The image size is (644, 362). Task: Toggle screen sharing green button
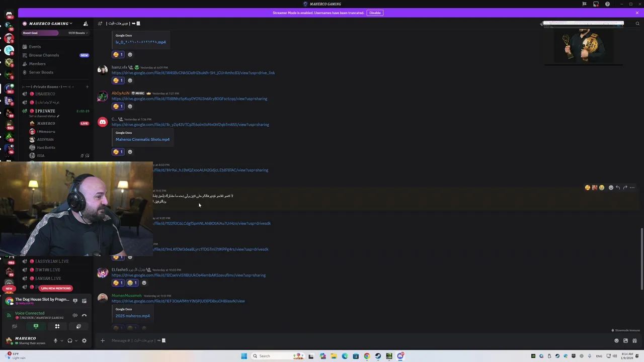tap(36, 326)
